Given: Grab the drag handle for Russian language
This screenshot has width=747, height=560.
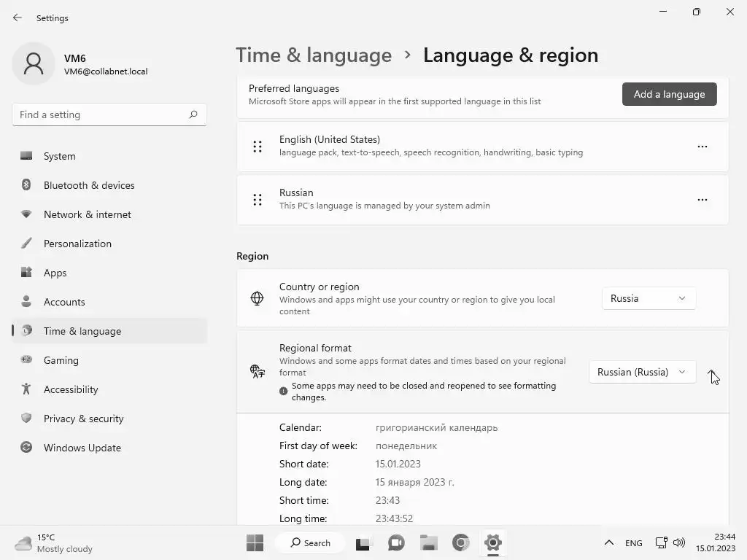Looking at the screenshot, I should (258, 200).
